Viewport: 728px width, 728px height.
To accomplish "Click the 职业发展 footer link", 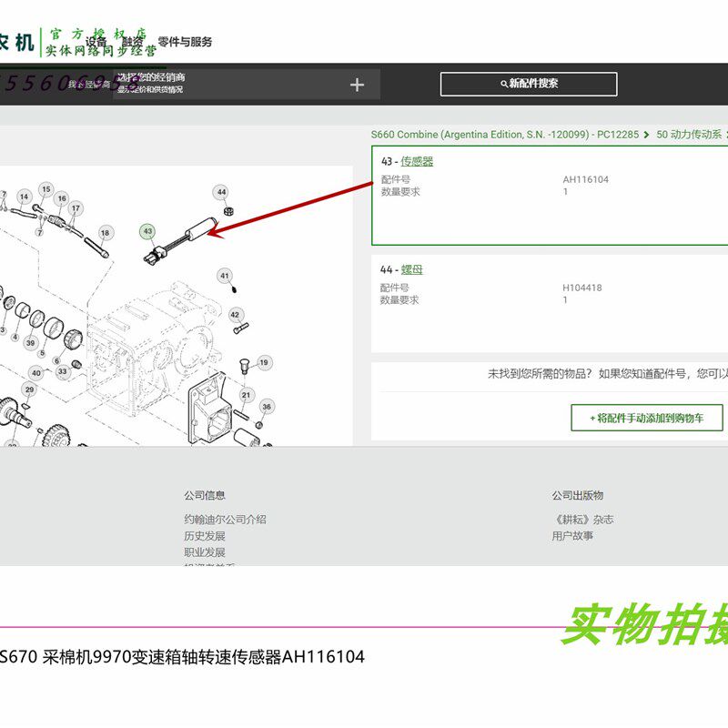I will click(204, 552).
